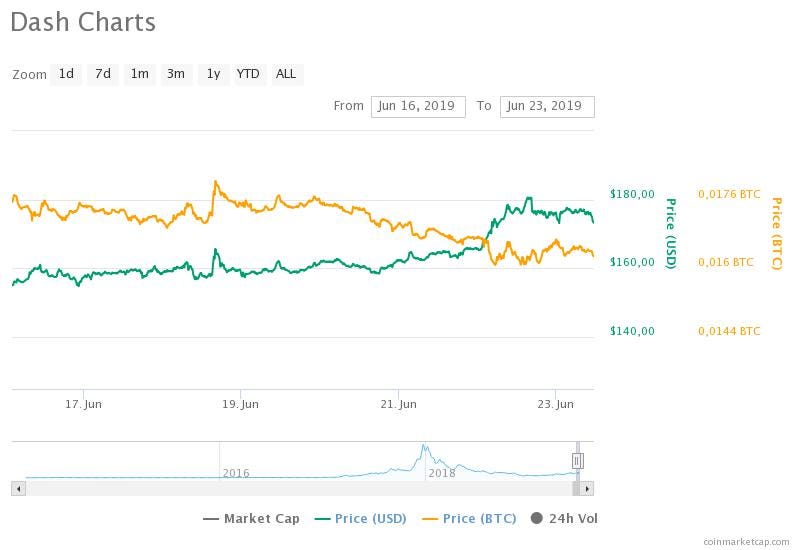
Task: Click the 17. Jun axis label
Action: [83, 405]
